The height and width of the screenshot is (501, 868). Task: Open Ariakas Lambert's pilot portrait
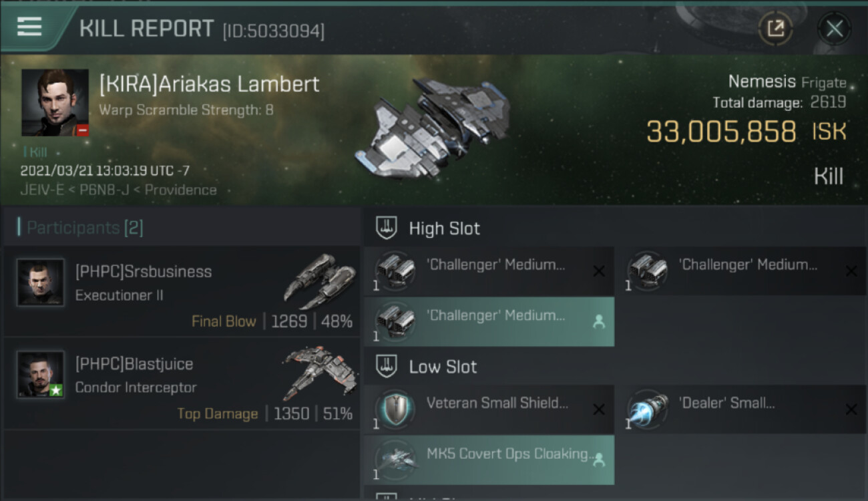[x=55, y=102]
